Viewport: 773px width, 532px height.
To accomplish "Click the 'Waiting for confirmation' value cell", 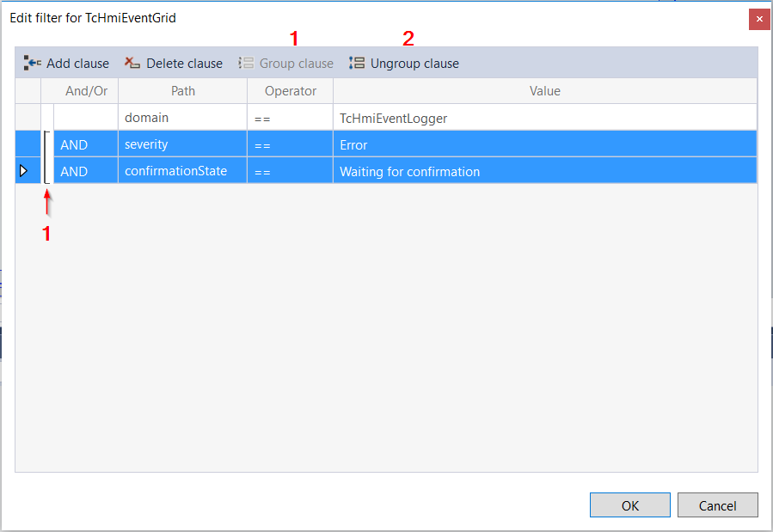I will coord(545,171).
